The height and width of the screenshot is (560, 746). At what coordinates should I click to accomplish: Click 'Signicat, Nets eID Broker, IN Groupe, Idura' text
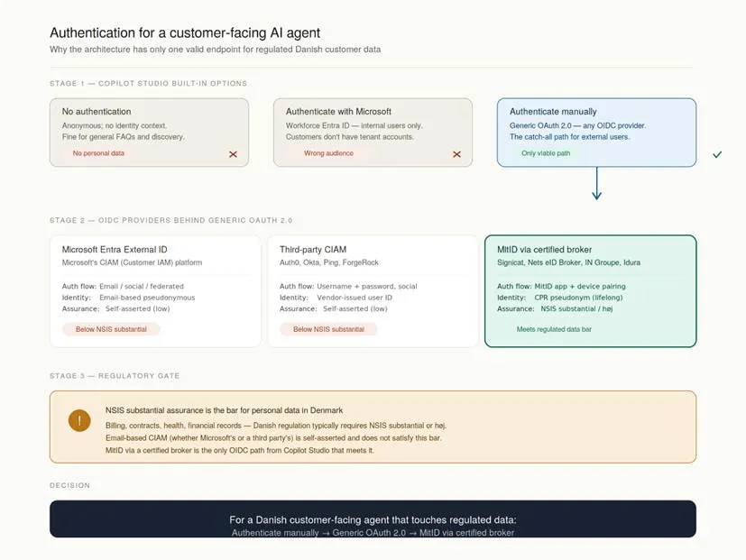click(x=568, y=262)
